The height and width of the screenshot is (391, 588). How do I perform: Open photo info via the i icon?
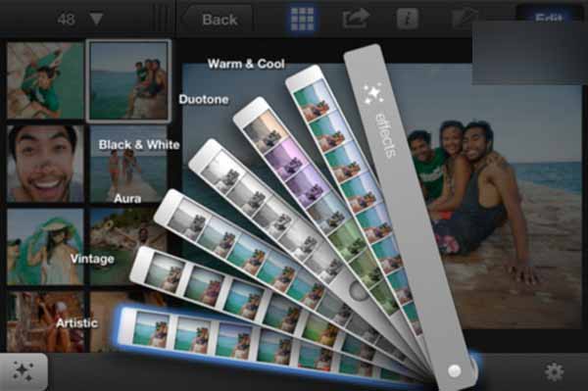pos(408,19)
